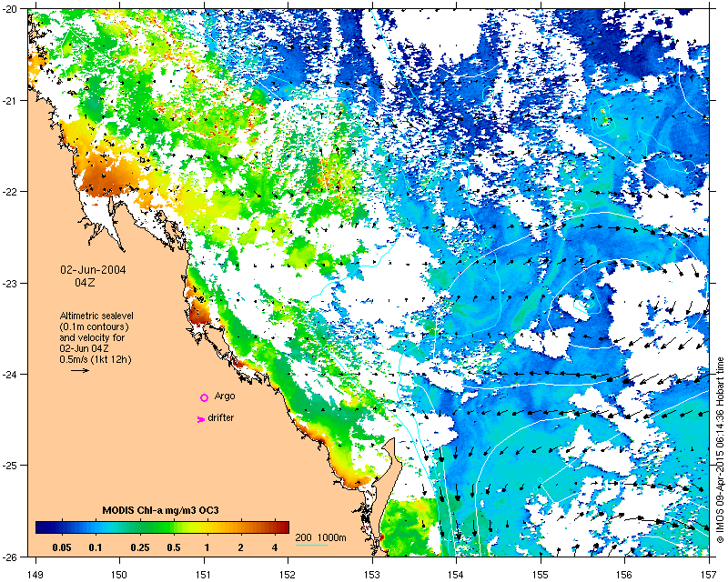
Task: Click the latitude axis label '-20'
Action: (9, 9)
